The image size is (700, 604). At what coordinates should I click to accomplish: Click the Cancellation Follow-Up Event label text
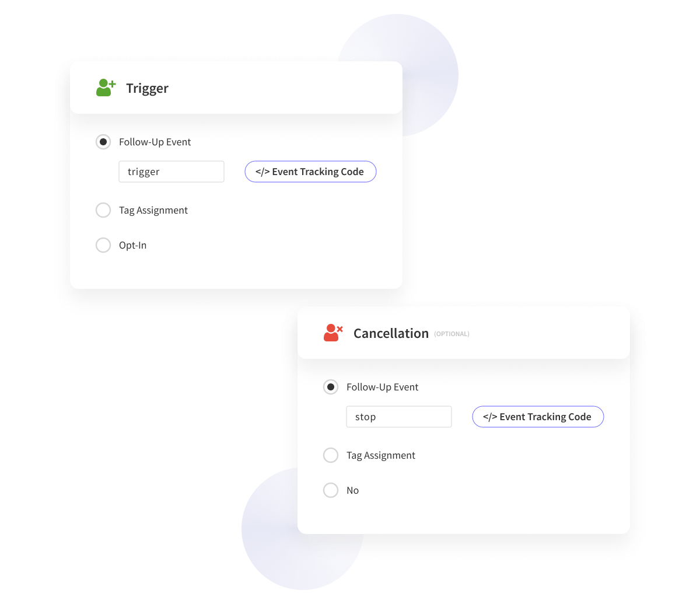point(382,387)
